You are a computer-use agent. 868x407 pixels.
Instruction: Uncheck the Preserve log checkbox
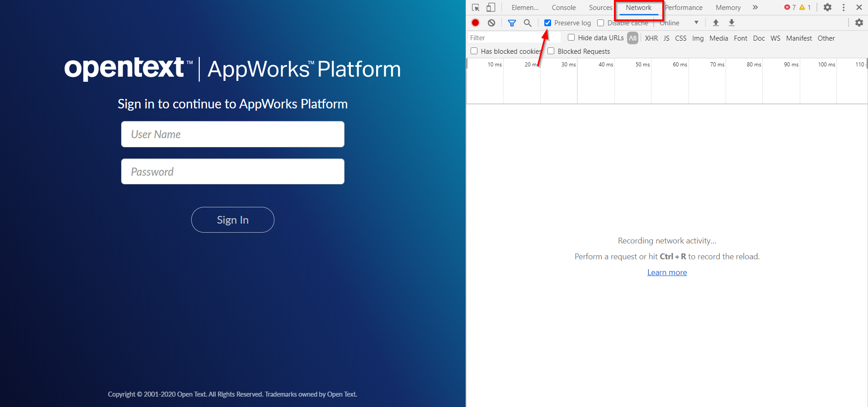(547, 23)
